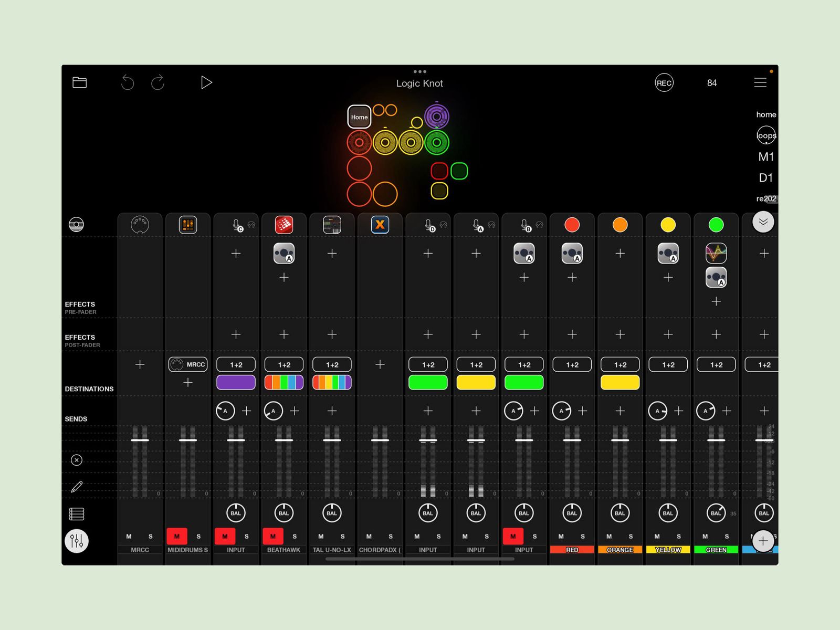Screen dimensions: 840x630
Task: Mute the YELLOW channel
Action: 657,536
